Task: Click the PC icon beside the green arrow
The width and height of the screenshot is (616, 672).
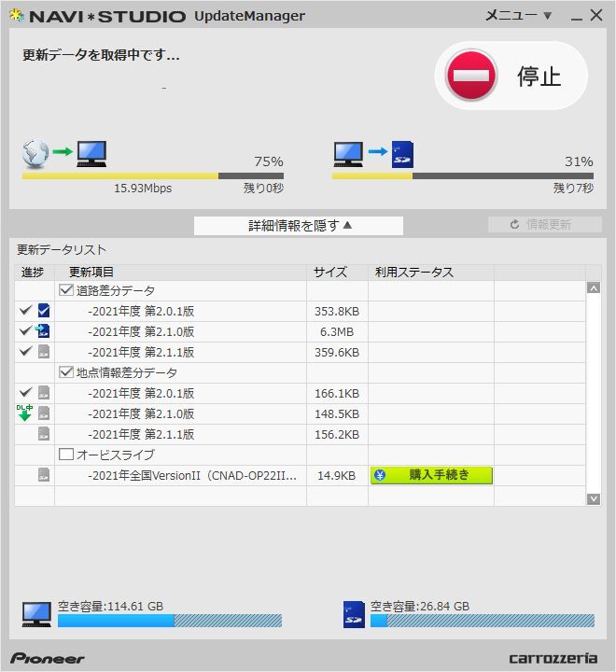Action: [91, 154]
